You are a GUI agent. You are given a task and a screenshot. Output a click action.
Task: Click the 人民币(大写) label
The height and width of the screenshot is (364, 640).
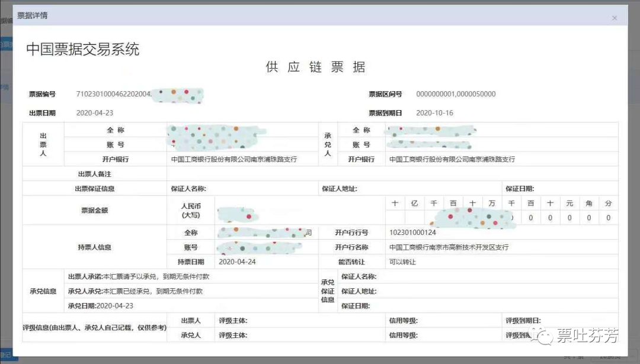tap(191, 211)
